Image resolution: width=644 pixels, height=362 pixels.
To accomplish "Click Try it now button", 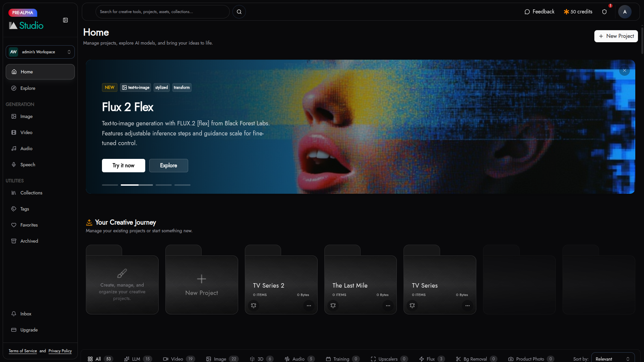I will [123, 166].
